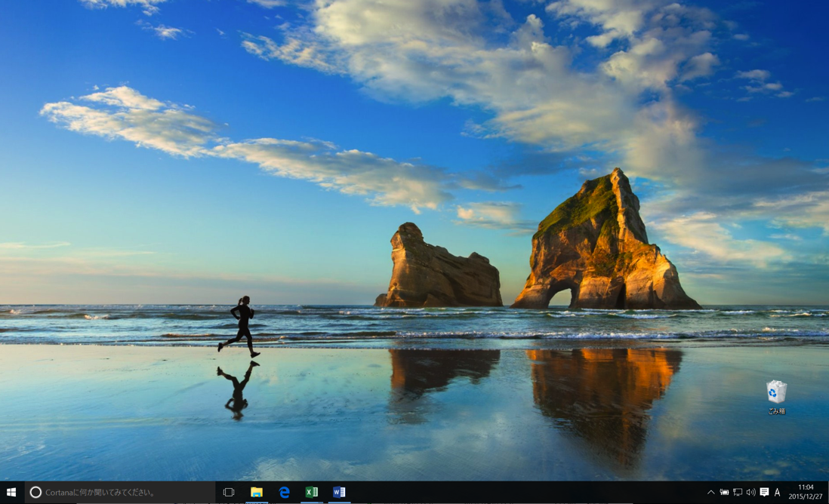The image size is (829, 504).
Task: Open the Action Center notifications
Action: coord(764,493)
